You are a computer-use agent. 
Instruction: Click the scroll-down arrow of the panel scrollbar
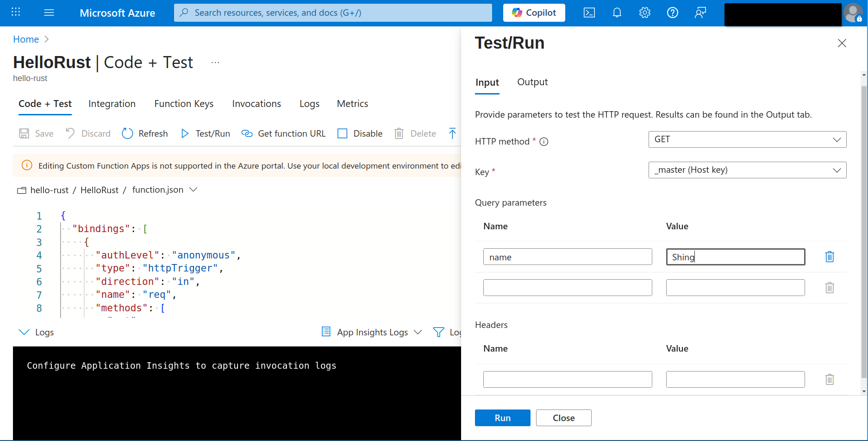[864, 391]
